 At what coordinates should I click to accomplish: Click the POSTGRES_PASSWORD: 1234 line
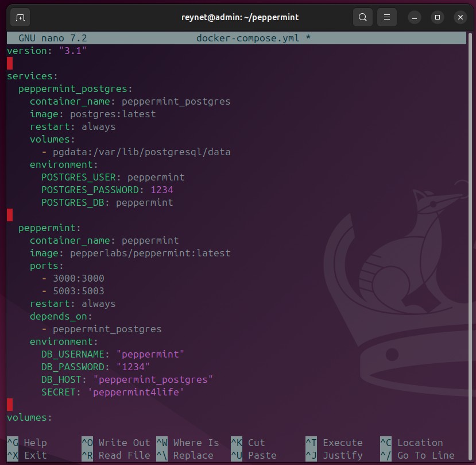[x=107, y=190]
